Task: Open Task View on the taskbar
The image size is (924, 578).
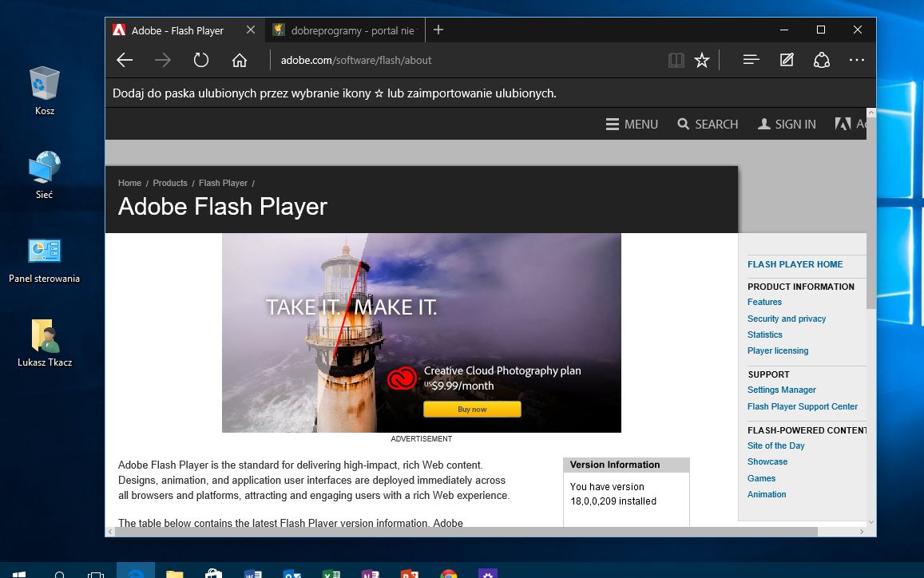Action: [96, 573]
